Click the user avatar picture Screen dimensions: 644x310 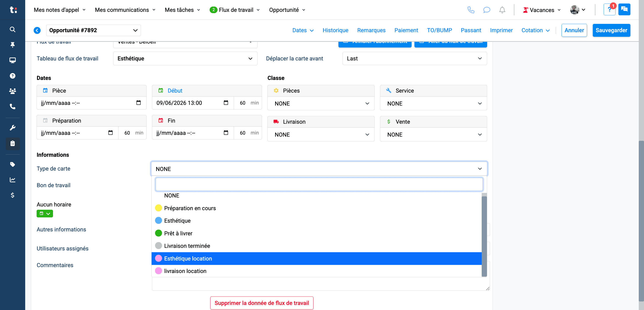(575, 10)
